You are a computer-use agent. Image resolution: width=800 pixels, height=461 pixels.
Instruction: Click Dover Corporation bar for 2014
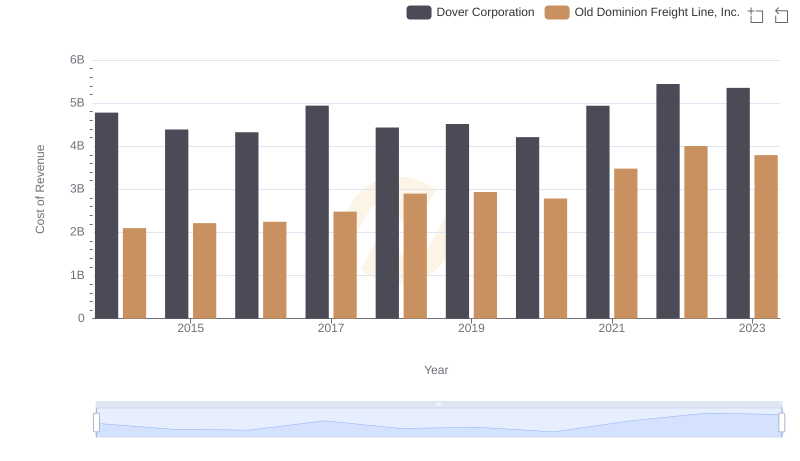(x=107, y=216)
